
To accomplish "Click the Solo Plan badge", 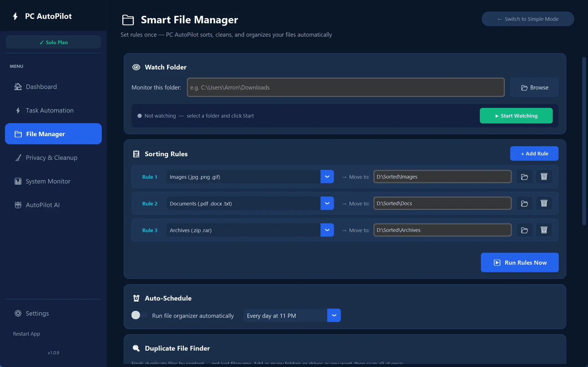I will pyautogui.click(x=53, y=42).
